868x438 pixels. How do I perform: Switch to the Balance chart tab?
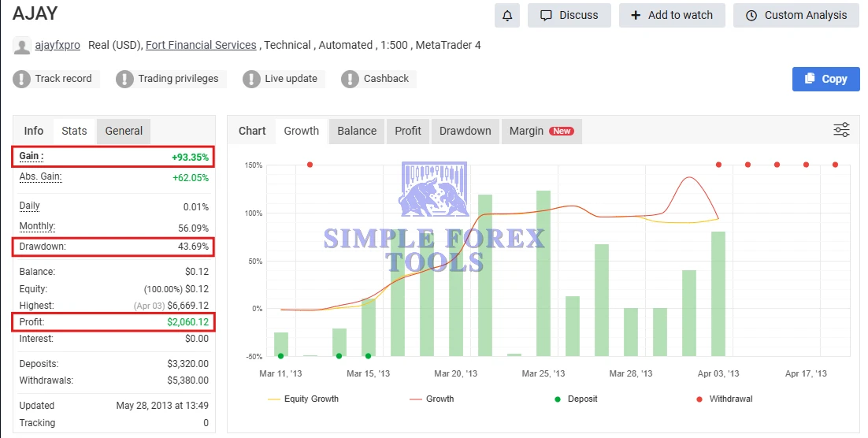coord(357,132)
